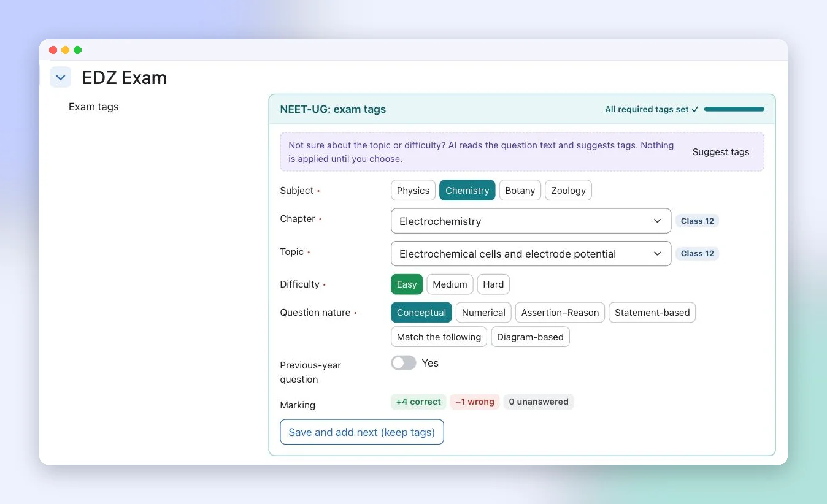Click the EDZ Exam title
827x504 pixels.
[125, 78]
